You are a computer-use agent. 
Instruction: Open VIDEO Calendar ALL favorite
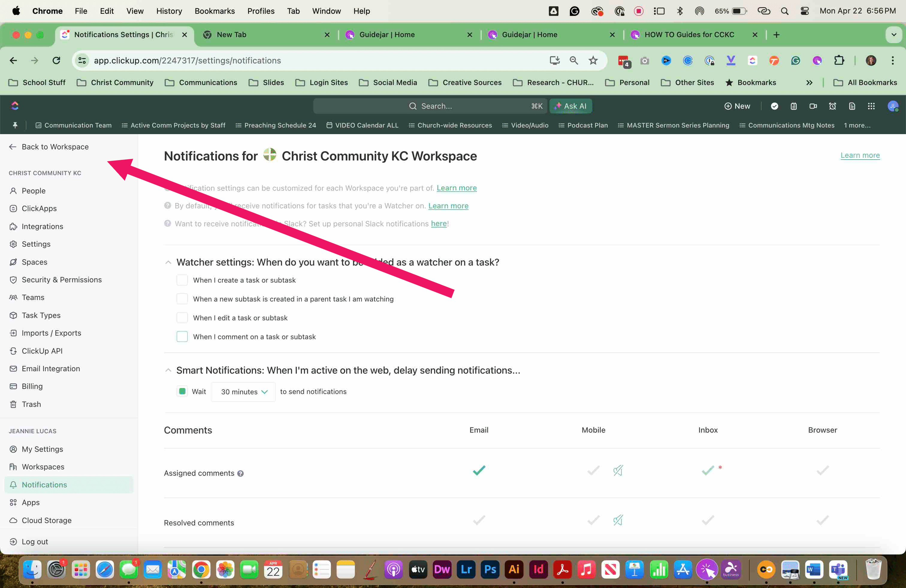click(x=363, y=125)
